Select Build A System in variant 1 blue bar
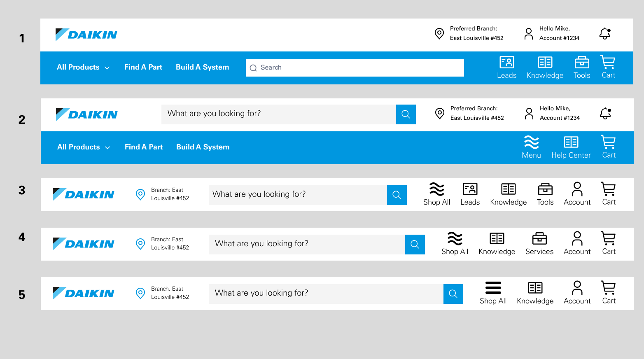This screenshot has height=359, width=644. [202, 67]
